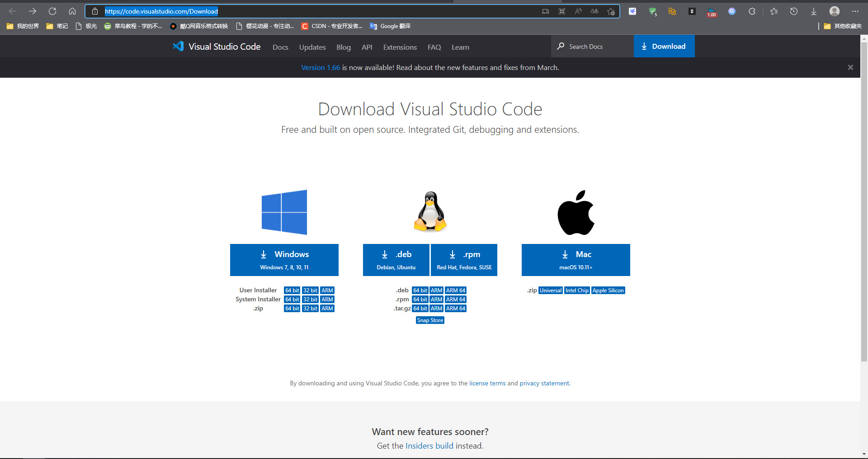The width and height of the screenshot is (868, 459).
Task: Download the .deb package for Debian, Ubuntu
Action: pyautogui.click(x=396, y=260)
